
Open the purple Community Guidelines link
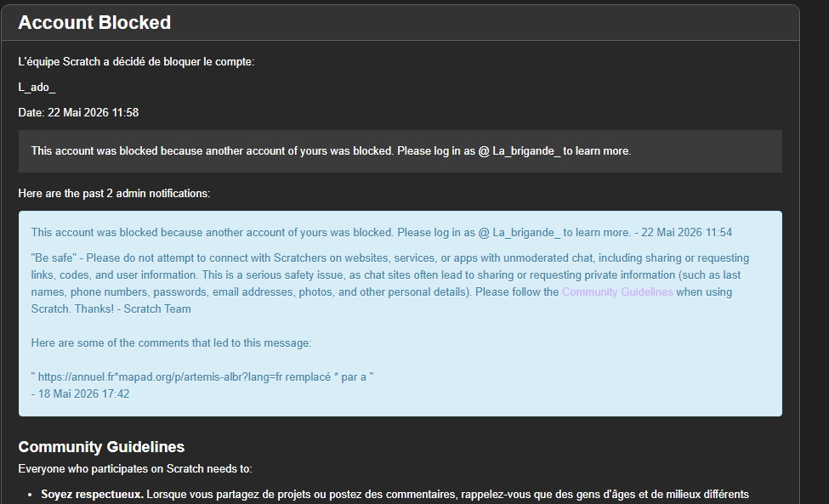point(617,292)
